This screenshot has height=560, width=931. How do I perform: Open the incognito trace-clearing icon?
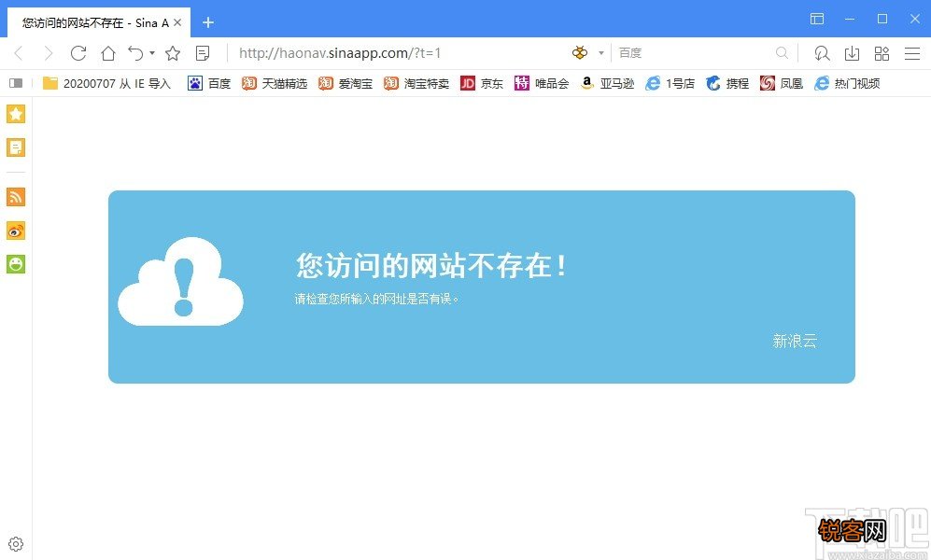pos(822,53)
